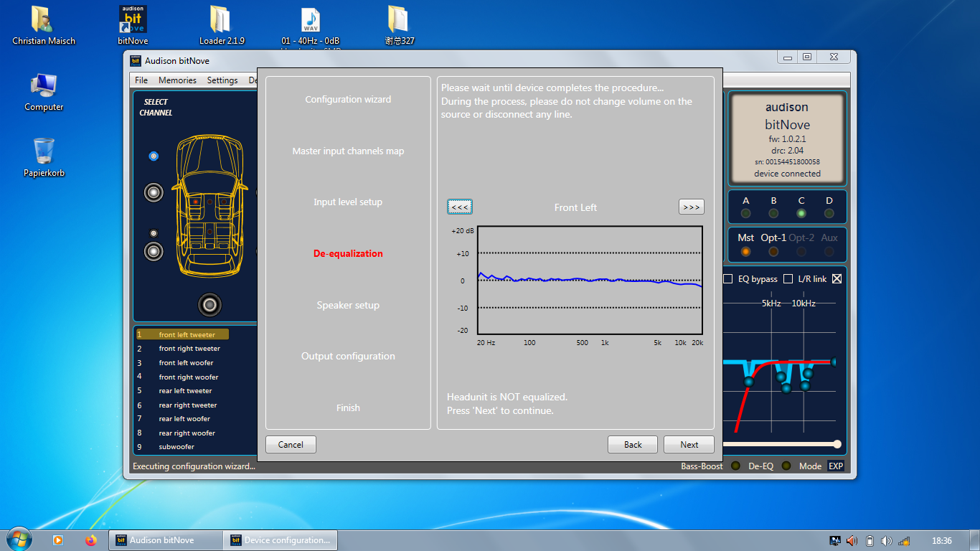Select the Opt-1 input source

click(x=773, y=251)
